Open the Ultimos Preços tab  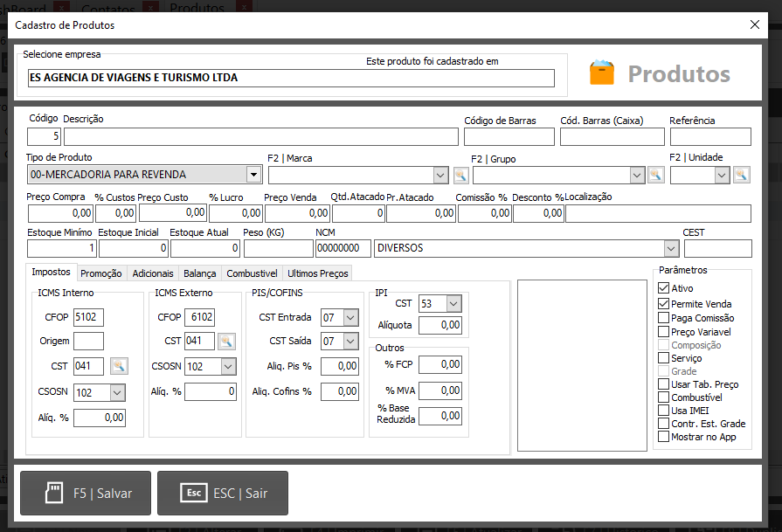coord(317,273)
